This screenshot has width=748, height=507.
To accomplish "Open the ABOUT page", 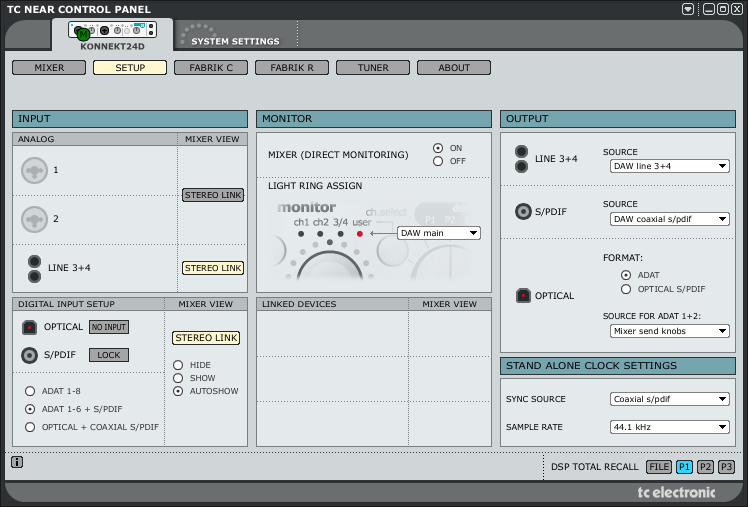I will [454, 68].
